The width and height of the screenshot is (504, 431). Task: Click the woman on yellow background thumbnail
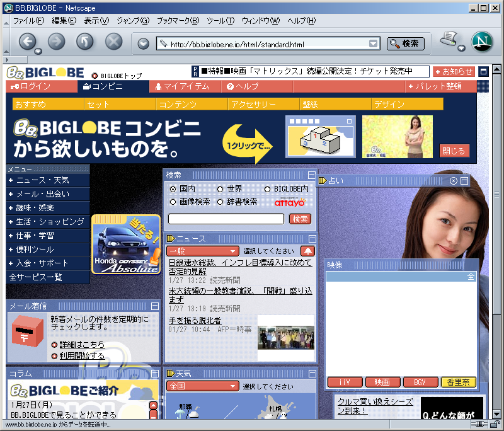pyautogui.click(x=398, y=137)
